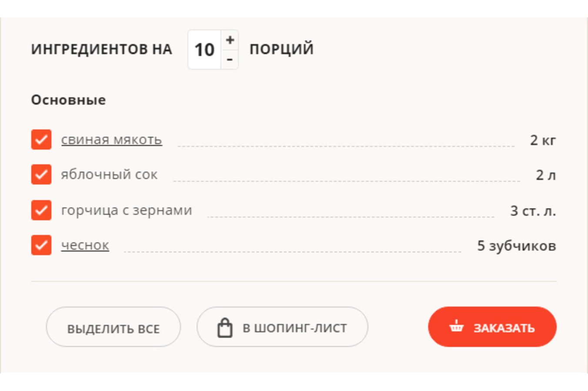Image resolution: width=588 pixels, height=391 pixels.
Task: Click the checkmark icon next to свиная мякоть
Action: 41,140
